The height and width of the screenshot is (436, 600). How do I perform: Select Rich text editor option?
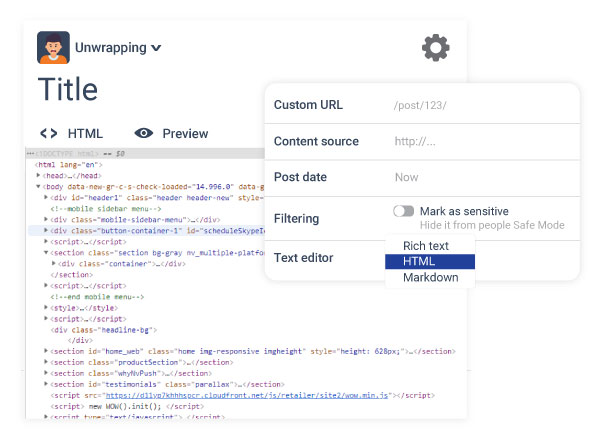pos(425,245)
